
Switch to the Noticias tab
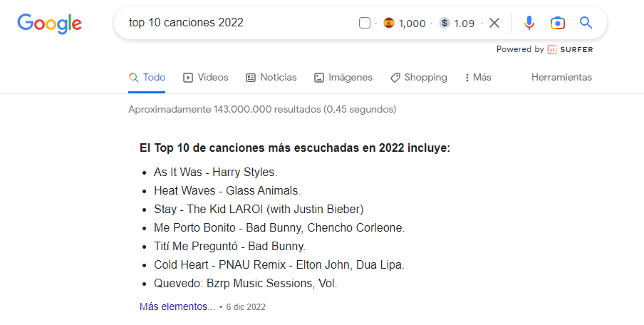[271, 77]
